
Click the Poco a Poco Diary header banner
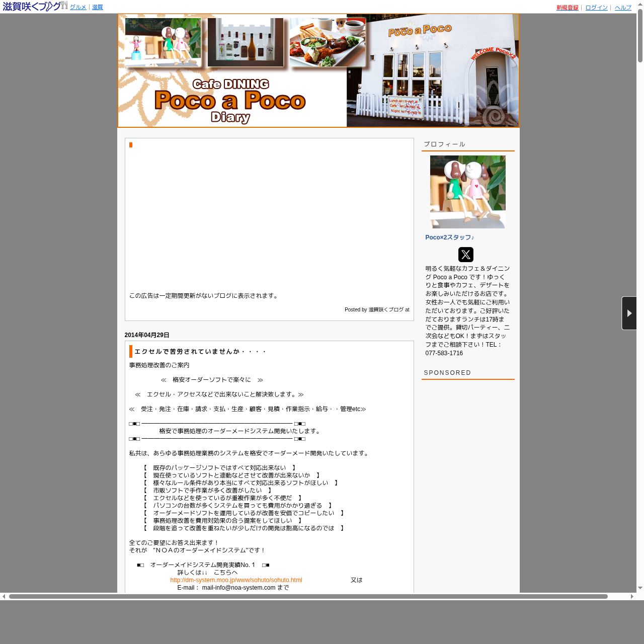click(x=318, y=70)
